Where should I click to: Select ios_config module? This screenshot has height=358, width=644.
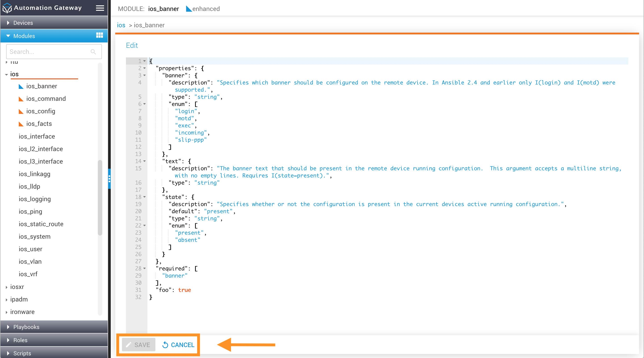41,111
